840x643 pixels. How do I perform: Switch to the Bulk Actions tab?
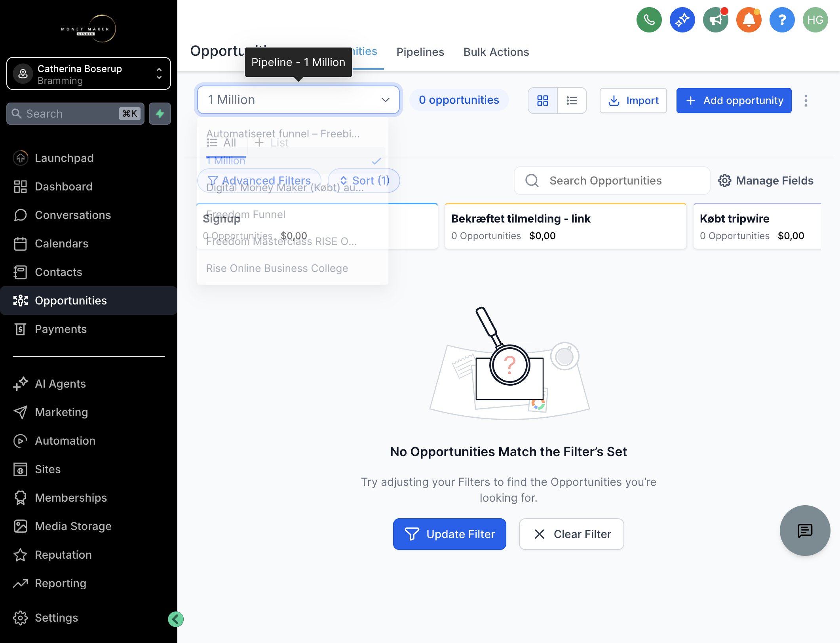[x=496, y=52]
